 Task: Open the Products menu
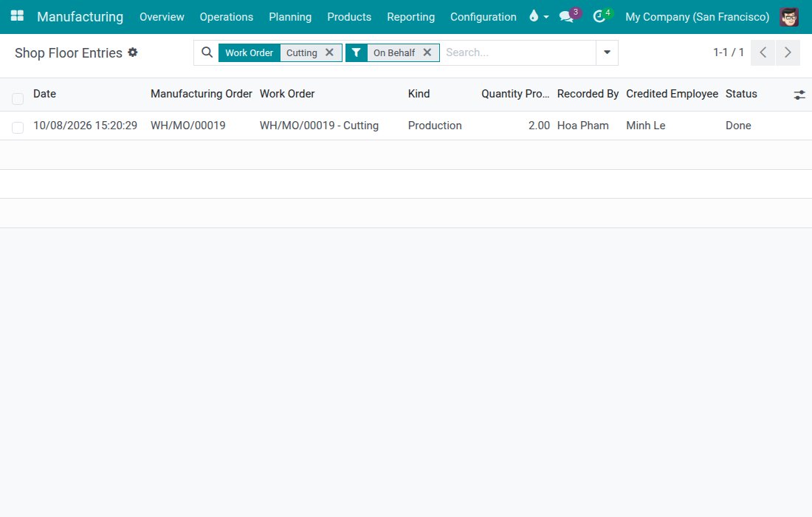click(x=349, y=16)
